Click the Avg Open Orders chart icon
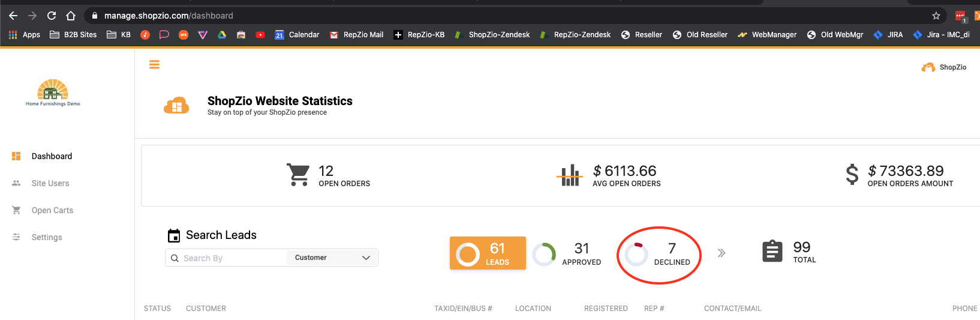 tap(570, 175)
